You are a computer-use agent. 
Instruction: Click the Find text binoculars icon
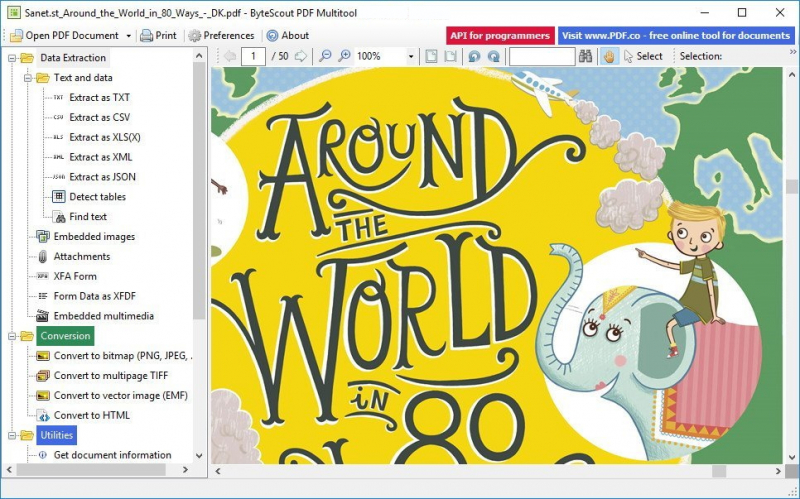[59, 217]
